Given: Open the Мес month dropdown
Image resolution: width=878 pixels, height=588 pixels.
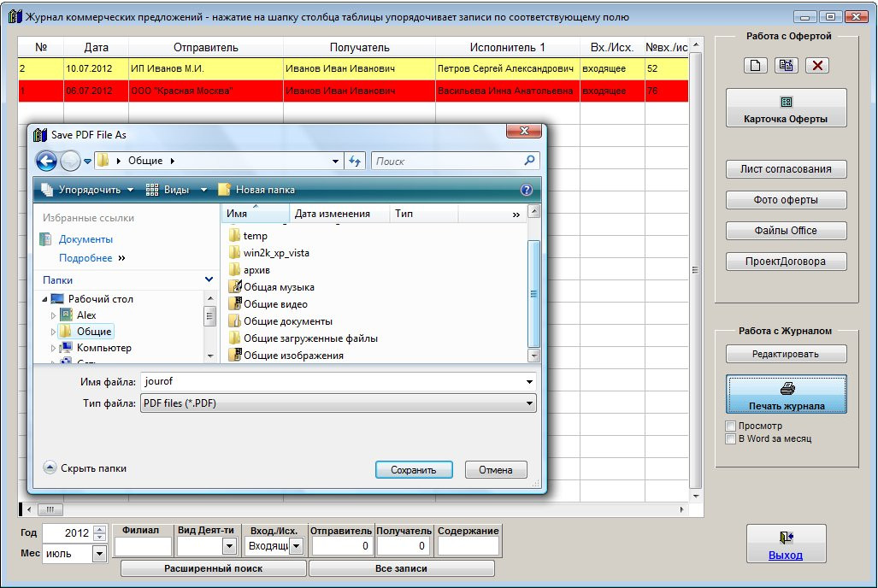Looking at the screenshot, I should point(99,555).
